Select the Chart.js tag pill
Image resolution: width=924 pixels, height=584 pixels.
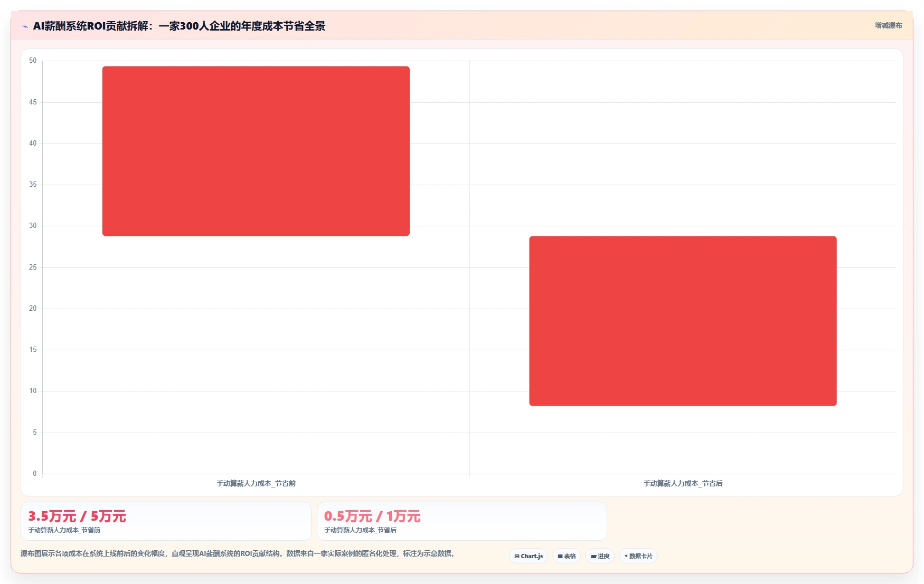click(x=529, y=556)
